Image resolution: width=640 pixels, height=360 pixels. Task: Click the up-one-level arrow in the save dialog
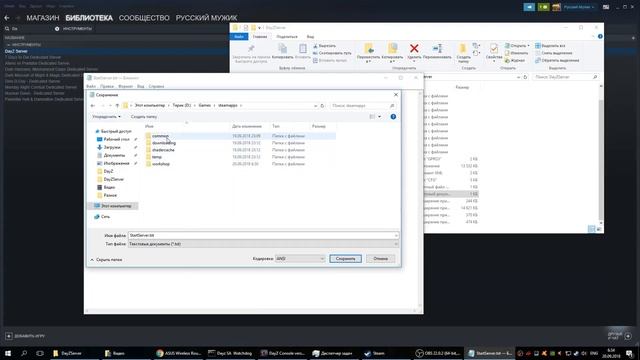[117, 106]
